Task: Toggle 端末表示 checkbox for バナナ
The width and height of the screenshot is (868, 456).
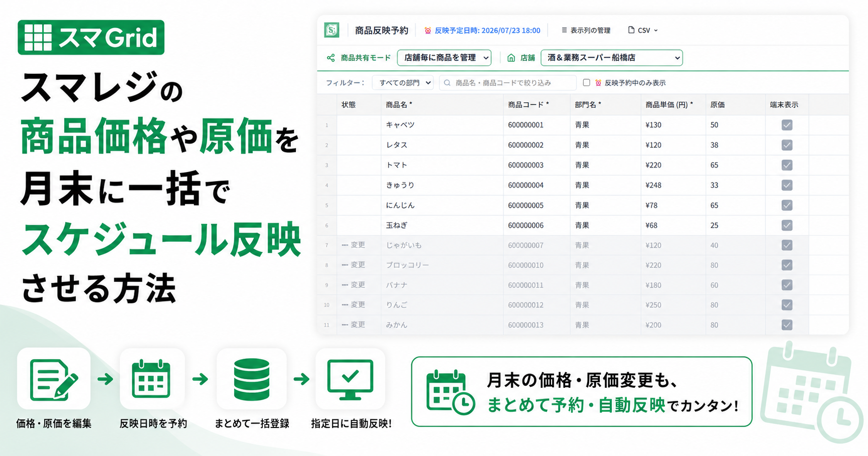Action: click(x=787, y=285)
